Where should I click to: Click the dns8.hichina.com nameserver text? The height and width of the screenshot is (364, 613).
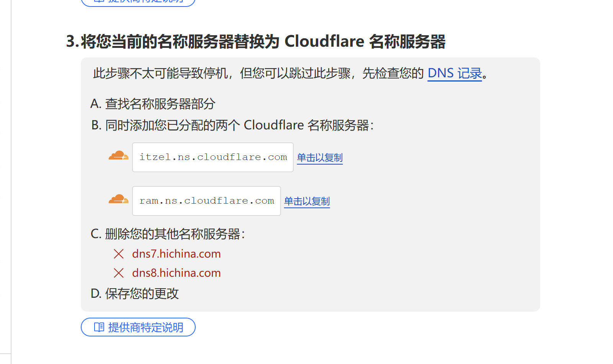(176, 273)
